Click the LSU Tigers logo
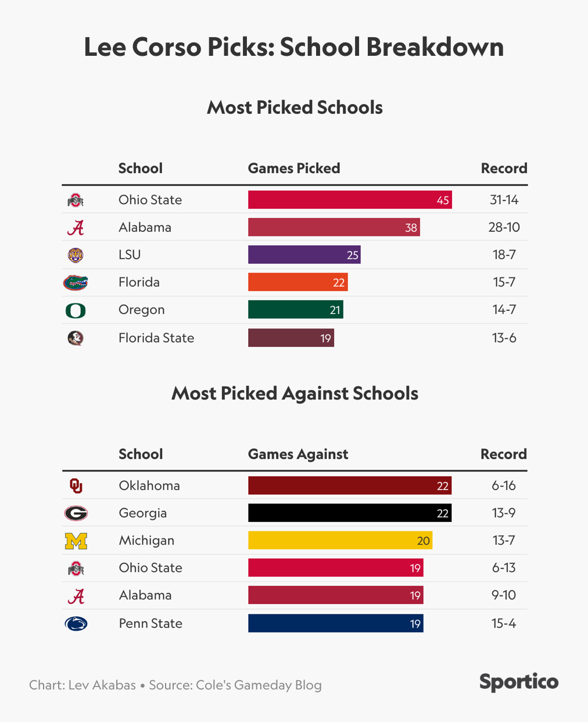Screen dimensions: 588x722 point(76,255)
